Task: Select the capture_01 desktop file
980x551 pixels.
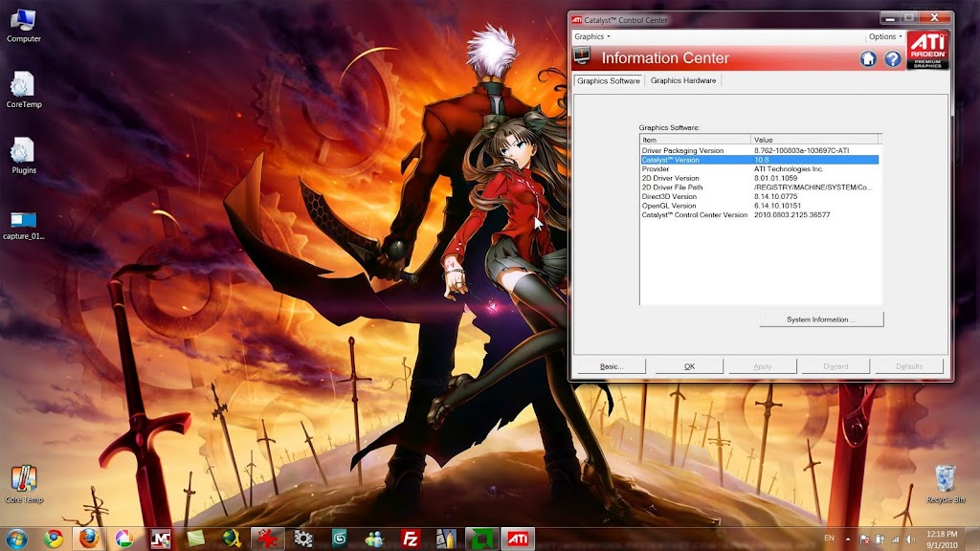Action: pos(24,226)
